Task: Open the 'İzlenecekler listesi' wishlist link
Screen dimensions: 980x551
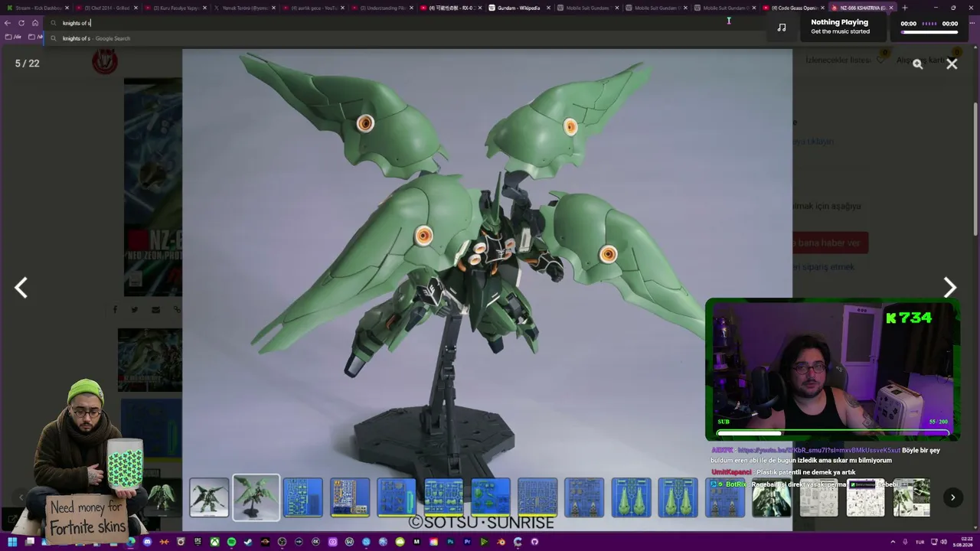Action: coord(838,60)
